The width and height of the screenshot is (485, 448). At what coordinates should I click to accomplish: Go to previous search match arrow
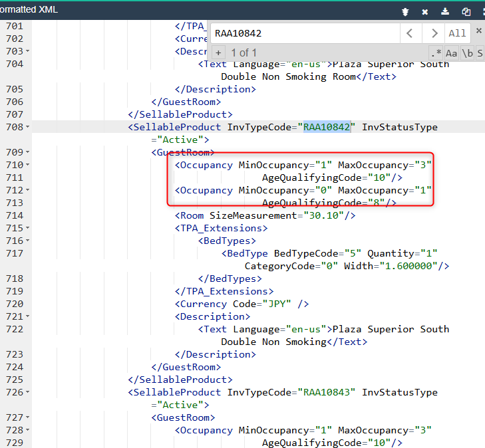pyautogui.click(x=410, y=33)
